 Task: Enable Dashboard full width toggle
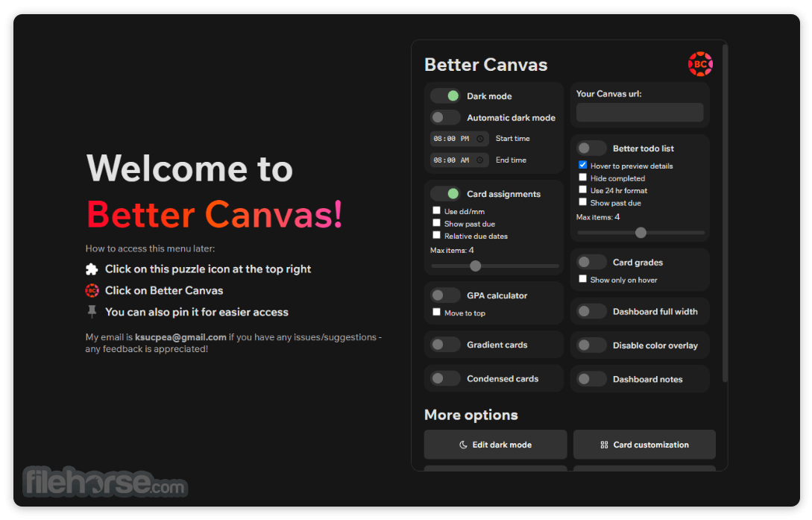pos(591,311)
